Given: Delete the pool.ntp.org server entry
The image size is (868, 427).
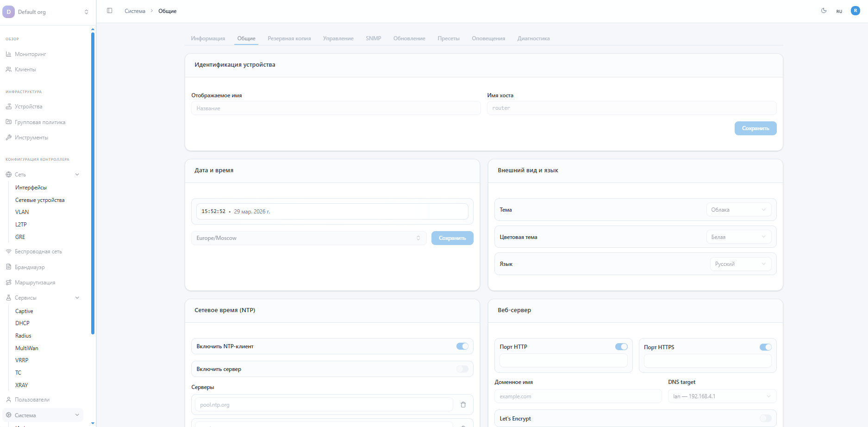Looking at the screenshot, I should 463,405.
